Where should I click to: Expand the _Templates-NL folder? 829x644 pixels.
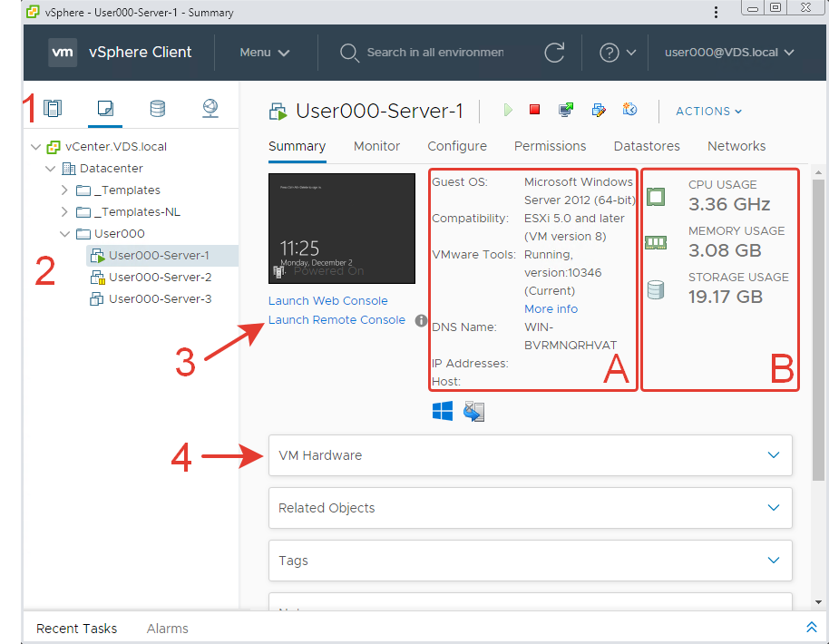tap(64, 212)
